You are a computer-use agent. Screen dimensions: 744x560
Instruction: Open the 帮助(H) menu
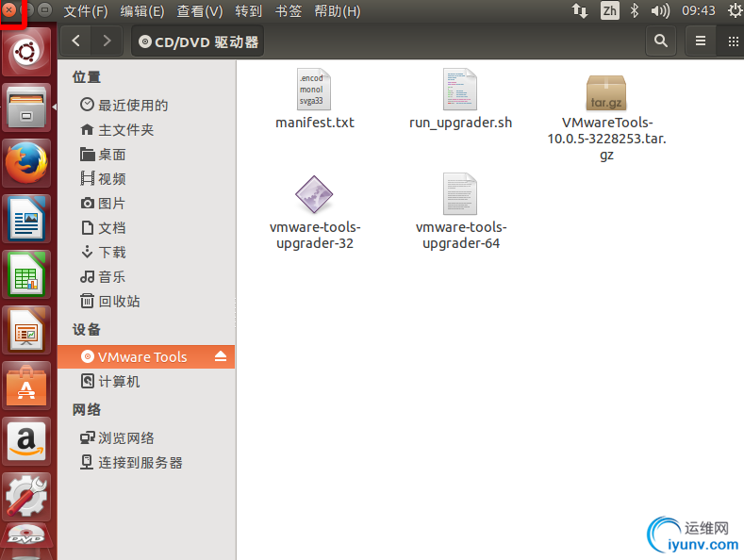point(338,10)
